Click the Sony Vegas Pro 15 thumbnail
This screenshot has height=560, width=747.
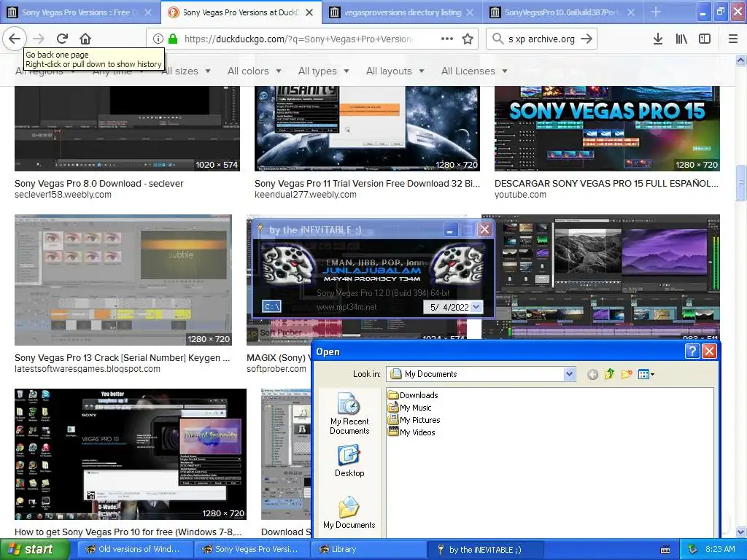pos(607,128)
